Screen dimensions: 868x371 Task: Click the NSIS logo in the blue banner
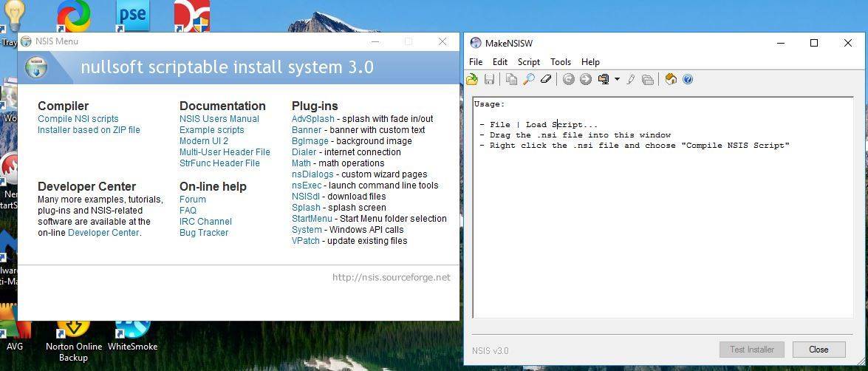coord(36,67)
